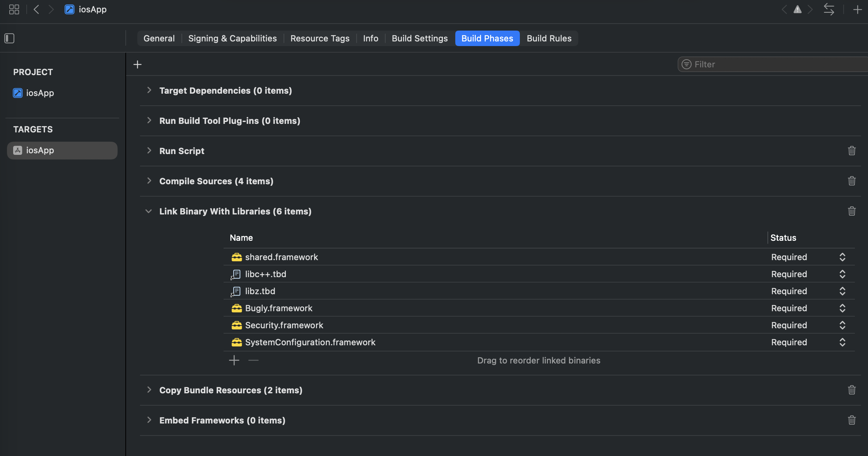This screenshot has height=456, width=868.
Task: Add a library with the plus button
Action: (x=234, y=360)
